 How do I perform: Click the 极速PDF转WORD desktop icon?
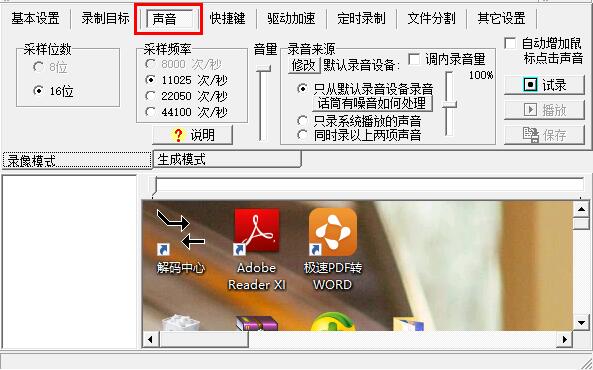pyautogui.click(x=332, y=250)
